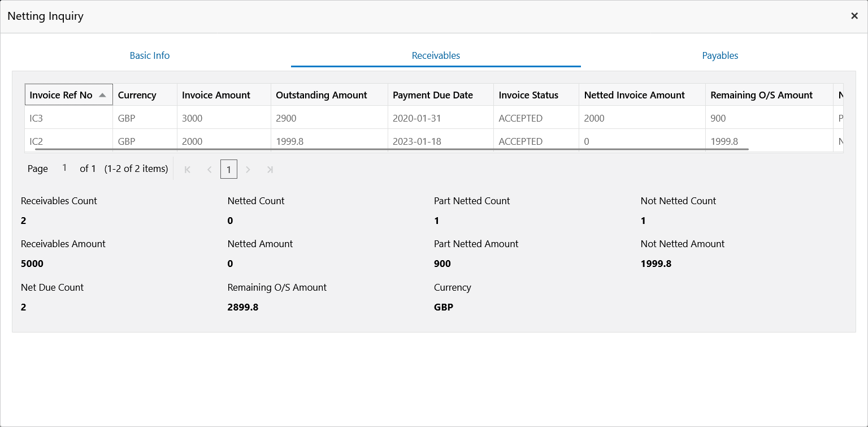The image size is (868, 427).
Task: Click the Not Netted Amount value 1999.8
Action: (x=656, y=264)
